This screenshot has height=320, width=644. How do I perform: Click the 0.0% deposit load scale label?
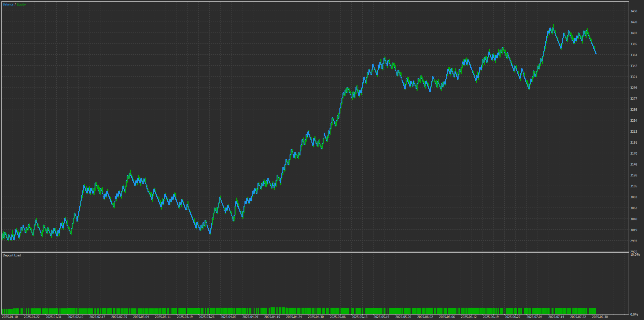(634, 315)
